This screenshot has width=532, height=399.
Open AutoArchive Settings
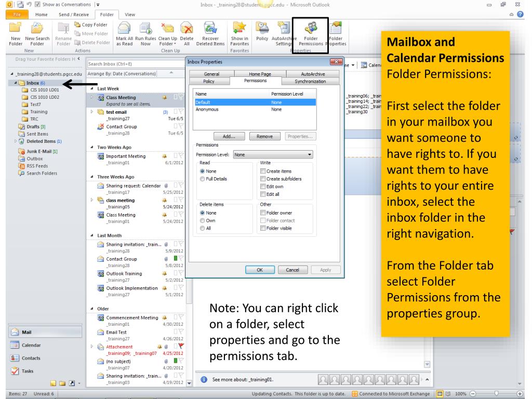(x=284, y=34)
